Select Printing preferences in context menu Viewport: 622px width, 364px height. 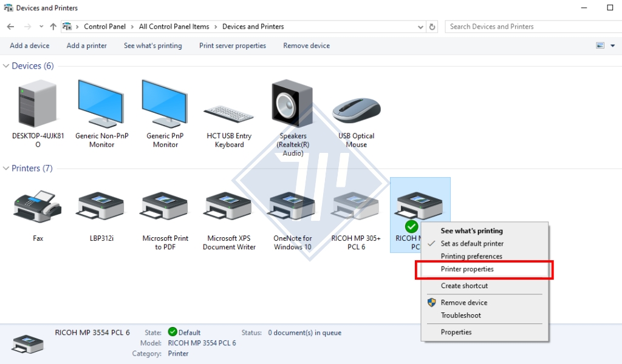click(x=471, y=257)
